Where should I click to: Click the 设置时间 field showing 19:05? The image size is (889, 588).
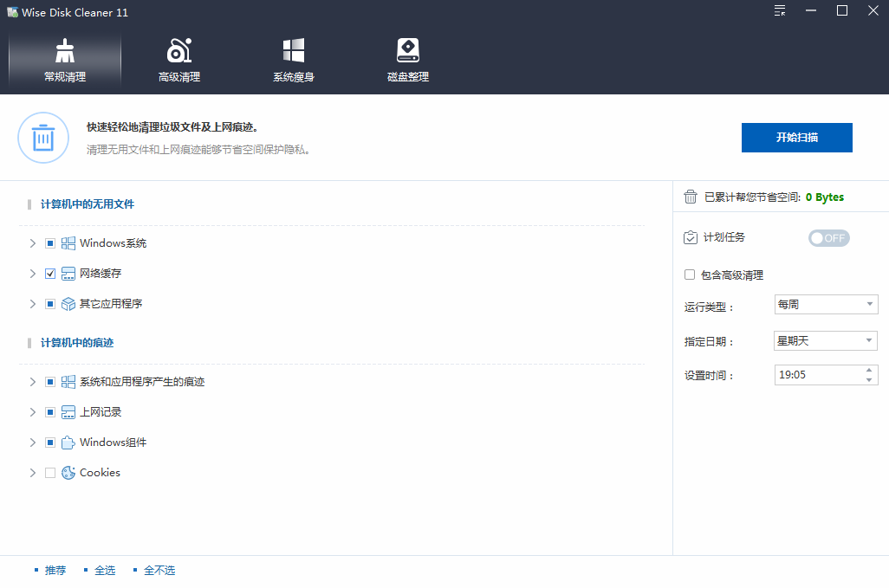pyautogui.click(x=817, y=375)
